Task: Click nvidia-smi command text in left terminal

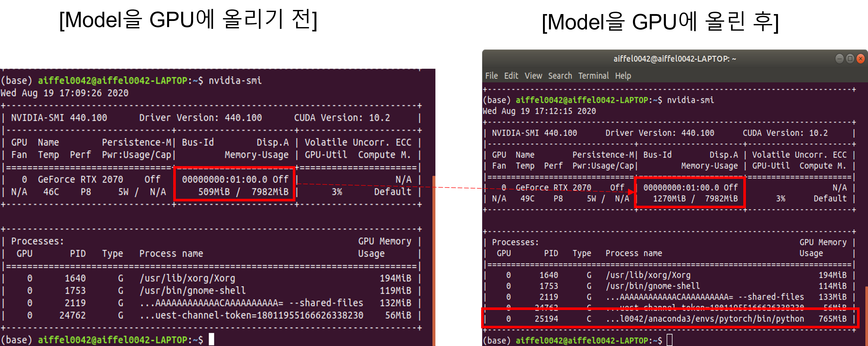Action: pyautogui.click(x=235, y=80)
